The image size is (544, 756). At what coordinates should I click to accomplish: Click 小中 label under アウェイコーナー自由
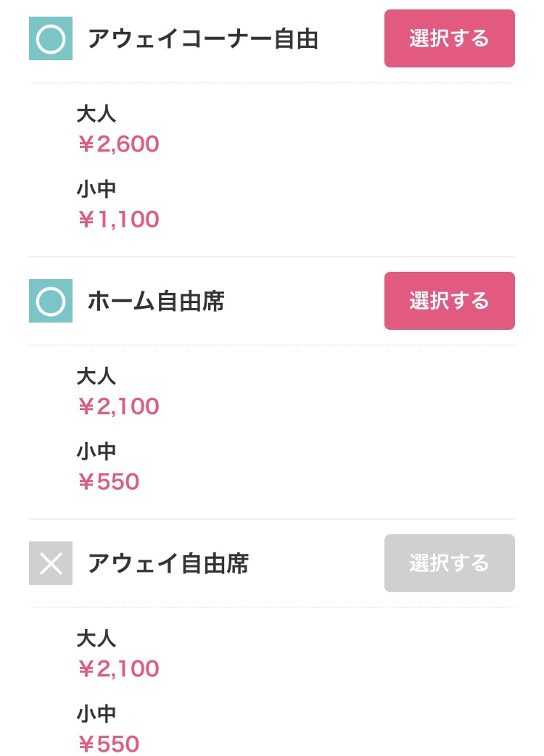[96, 189]
